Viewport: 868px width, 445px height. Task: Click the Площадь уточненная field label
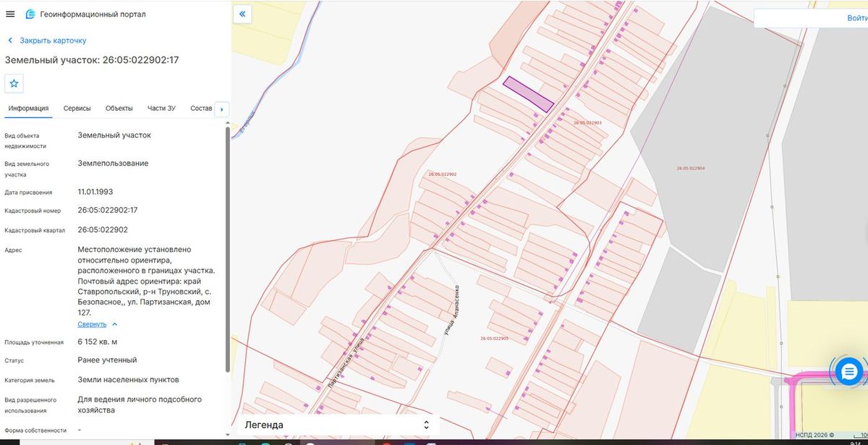click(x=34, y=342)
